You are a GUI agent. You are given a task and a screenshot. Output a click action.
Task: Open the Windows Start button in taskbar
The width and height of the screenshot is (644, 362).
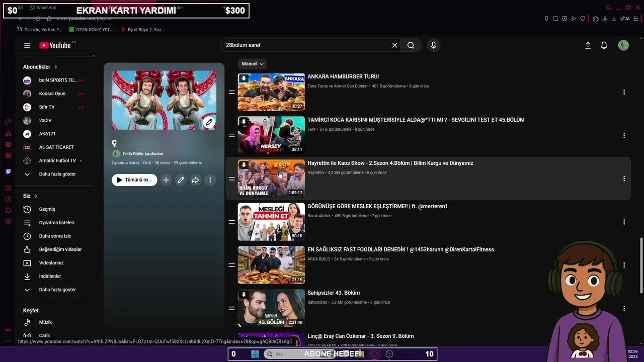(x=255, y=354)
